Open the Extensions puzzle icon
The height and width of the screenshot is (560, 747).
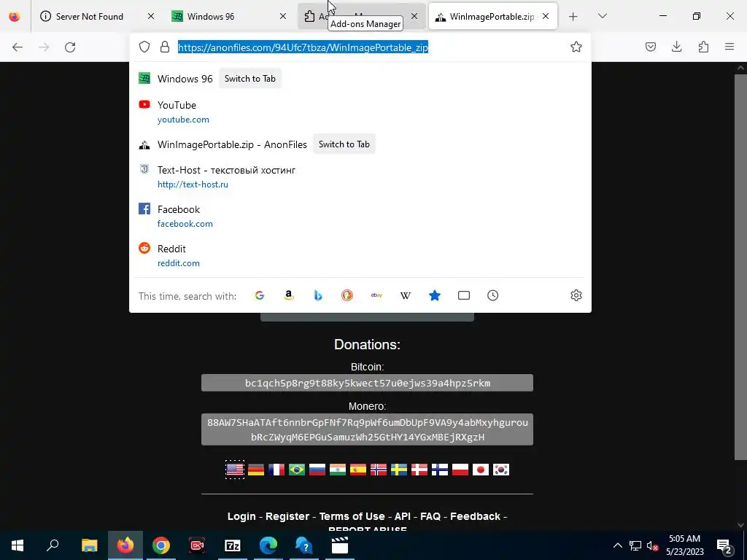click(703, 47)
